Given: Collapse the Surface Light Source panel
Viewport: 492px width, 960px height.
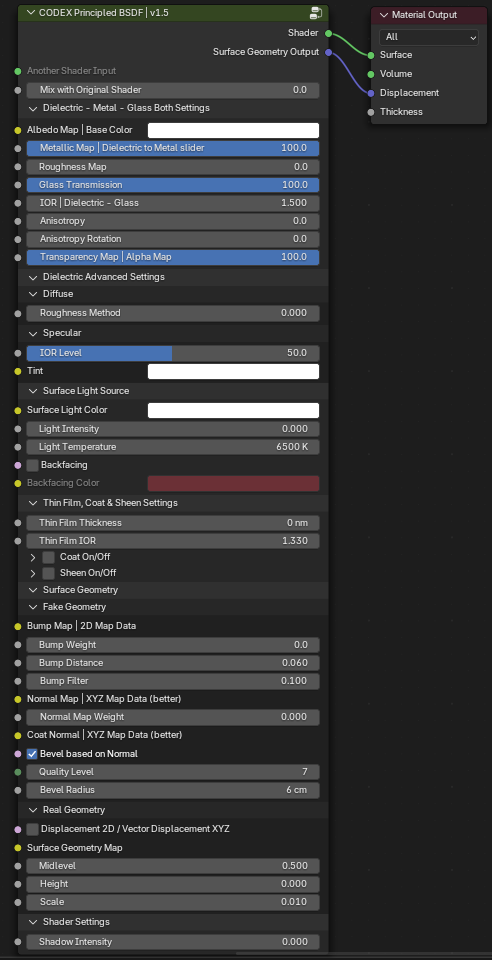Looking at the screenshot, I should coord(32,391).
